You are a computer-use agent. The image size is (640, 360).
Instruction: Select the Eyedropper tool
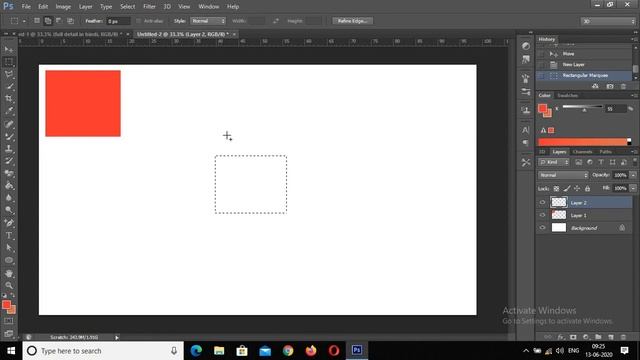(x=9, y=111)
